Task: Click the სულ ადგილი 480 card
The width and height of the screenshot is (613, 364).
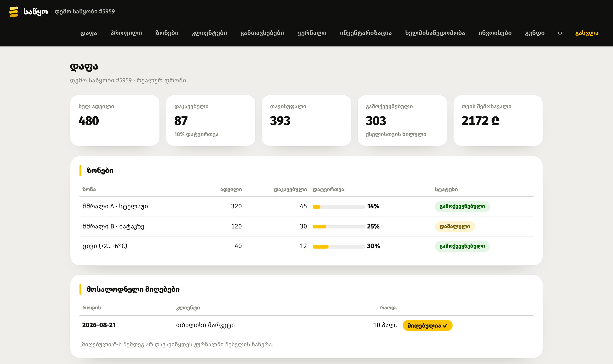Action: (x=115, y=120)
